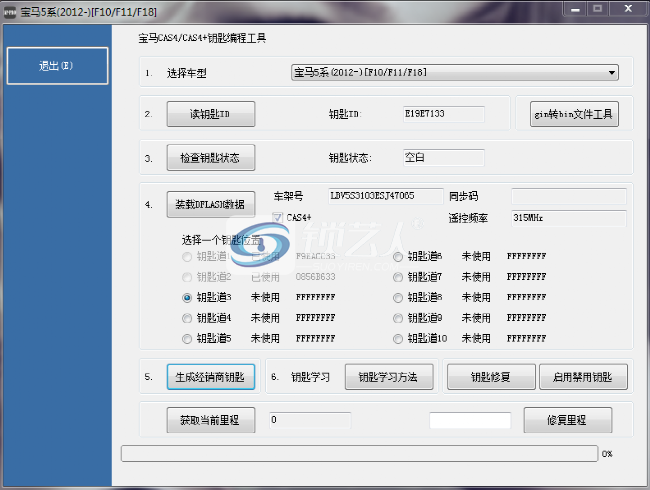Click the 0856B633 key ID value
The image size is (650, 490).
click(315, 277)
